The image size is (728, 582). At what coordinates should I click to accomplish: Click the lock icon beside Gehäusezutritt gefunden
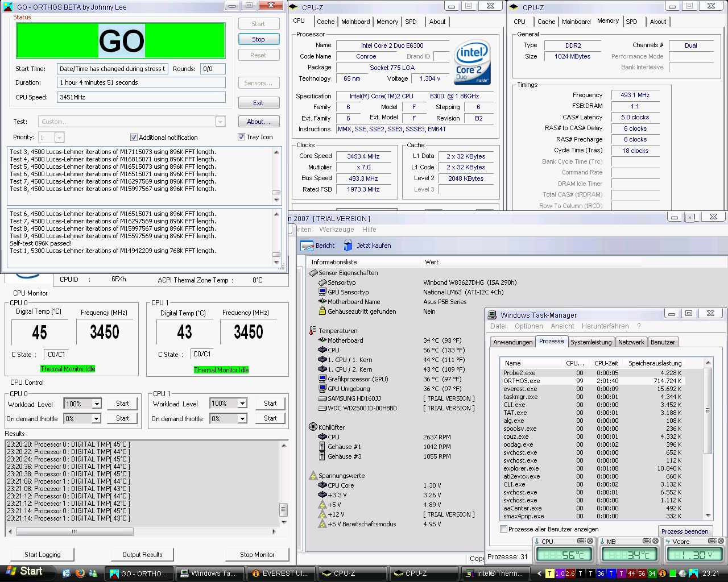click(x=322, y=311)
